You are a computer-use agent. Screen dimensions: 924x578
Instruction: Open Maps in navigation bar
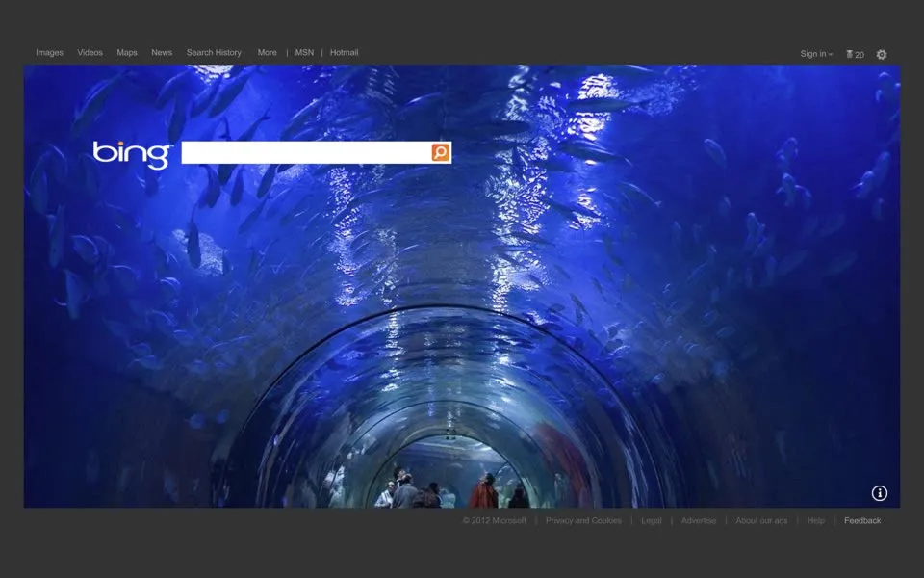(x=127, y=52)
